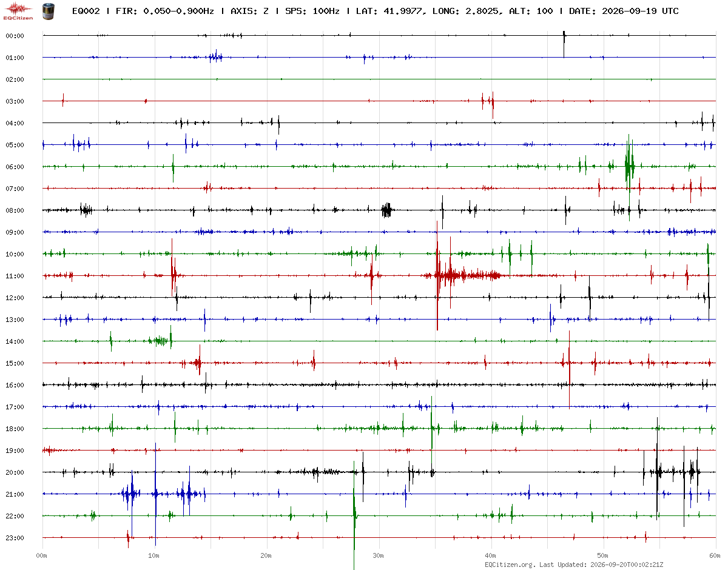This screenshot has height=570, width=728.
Task: Click the station ID EQ002 in header
Action: (85, 11)
